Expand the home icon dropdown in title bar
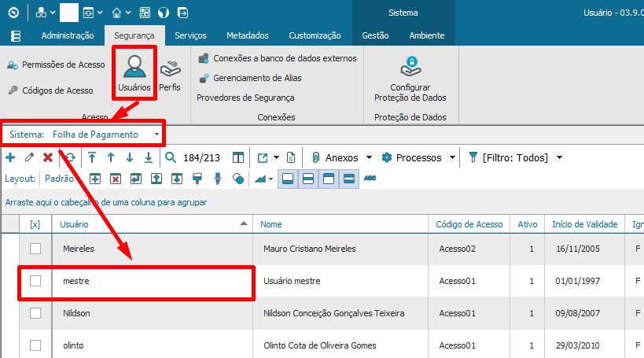The height and width of the screenshot is (358, 644). tap(128, 13)
